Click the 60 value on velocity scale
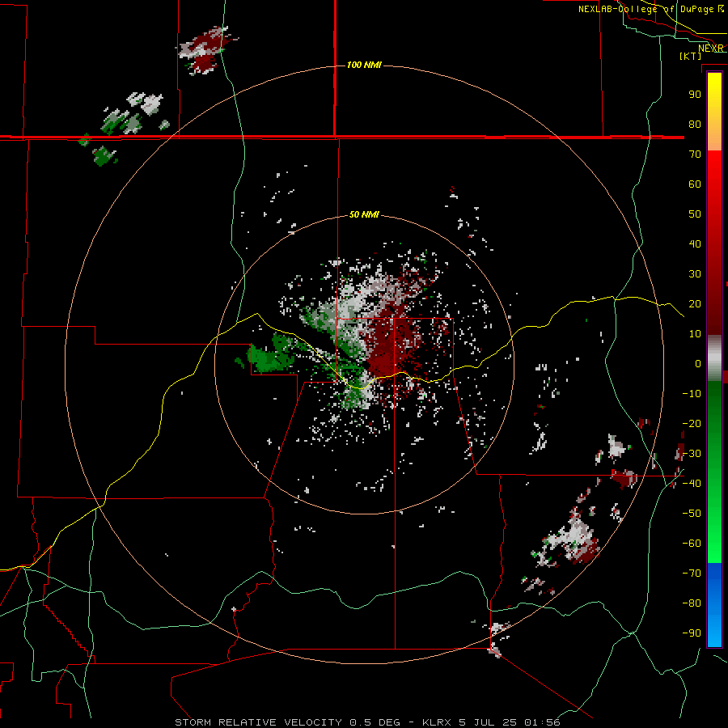This screenshot has width=728, height=728. click(x=695, y=184)
